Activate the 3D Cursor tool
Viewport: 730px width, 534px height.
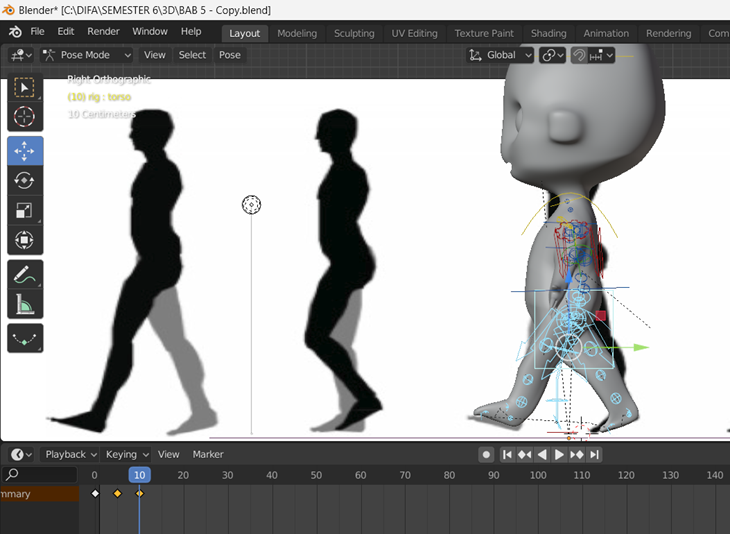25,116
